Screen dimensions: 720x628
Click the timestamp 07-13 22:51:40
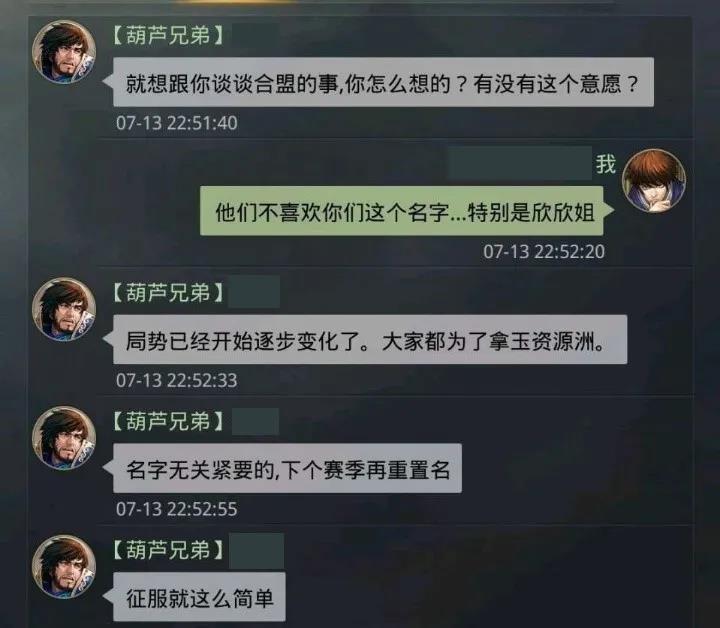click(177, 123)
